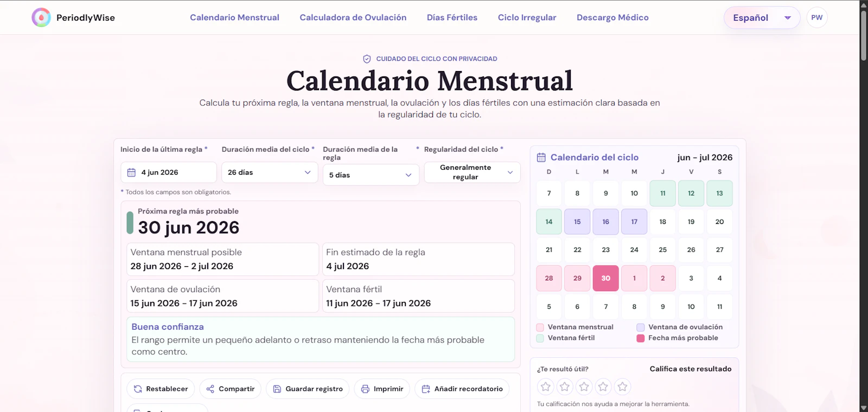Select fertile day 13 in calendar
Screen dimensions: 868x412
pyautogui.click(x=720, y=193)
